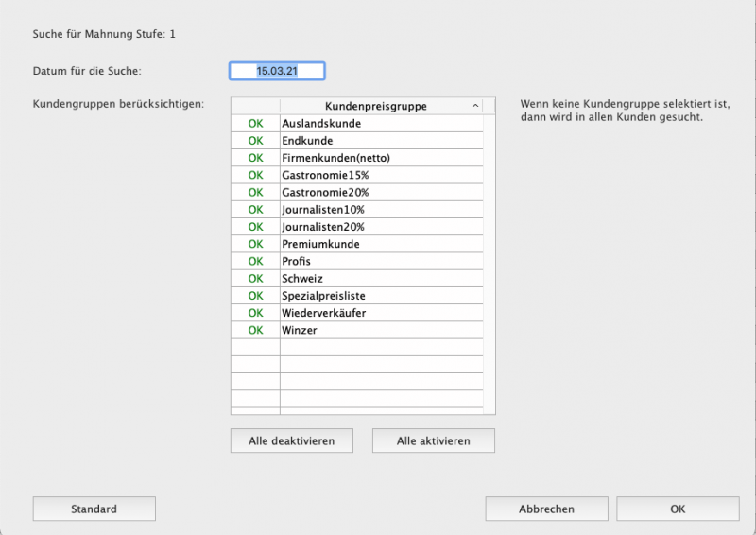The image size is (756, 535).
Task: Select the Journalisten10% row name
Action: click(x=382, y=210)
